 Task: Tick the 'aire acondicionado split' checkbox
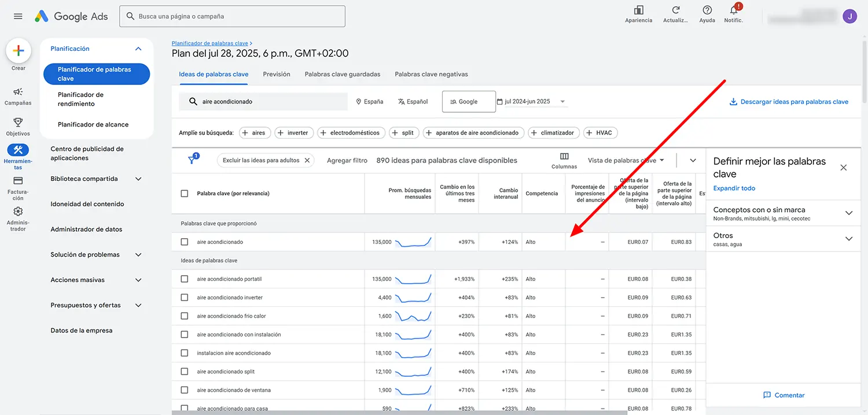(x=185, y=372)
